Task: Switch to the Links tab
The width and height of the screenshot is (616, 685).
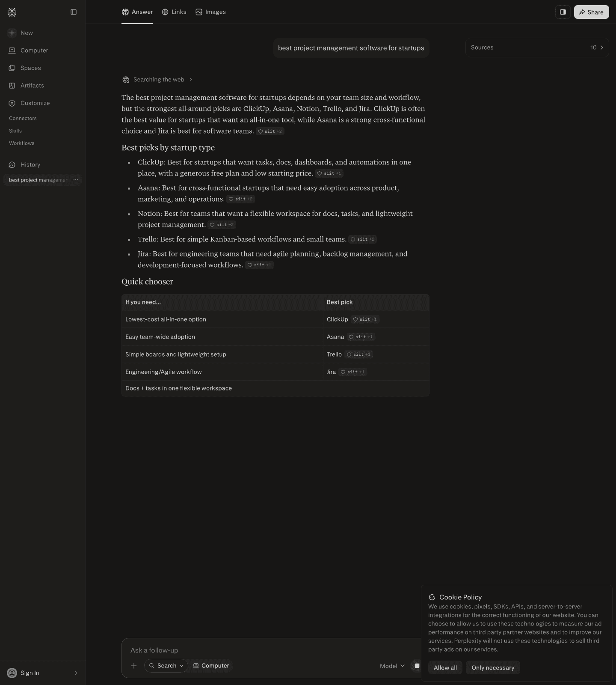Action: point(174,12)
